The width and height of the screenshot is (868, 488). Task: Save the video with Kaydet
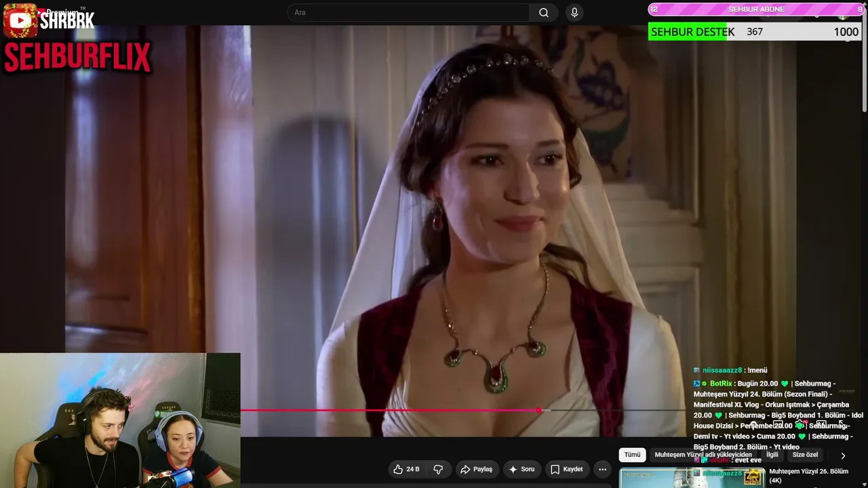click(x=567, y=469)
